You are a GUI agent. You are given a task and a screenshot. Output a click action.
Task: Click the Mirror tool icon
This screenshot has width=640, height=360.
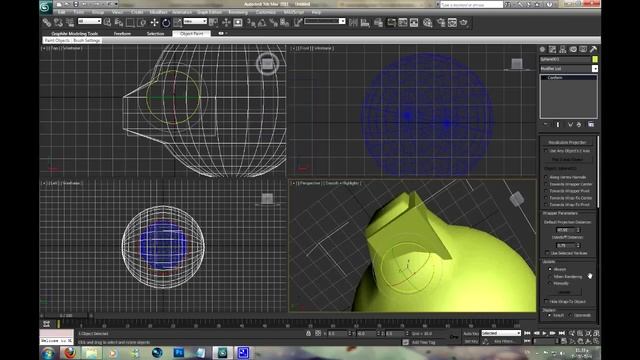353,22
